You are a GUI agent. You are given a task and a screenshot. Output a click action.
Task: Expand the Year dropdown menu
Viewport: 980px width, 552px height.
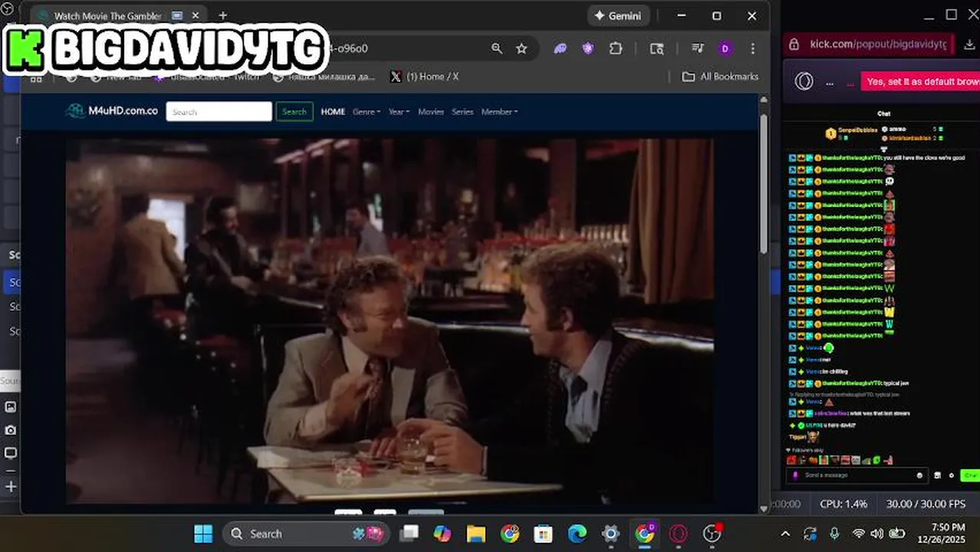399,111
